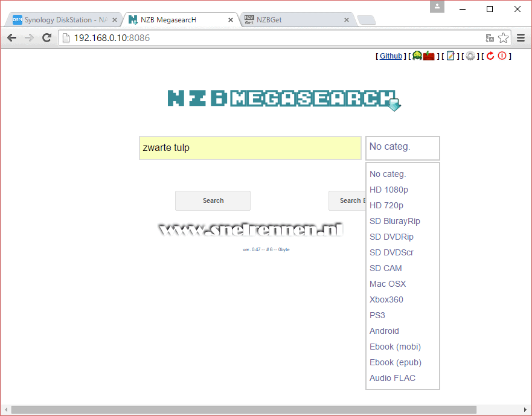Click the green turtle icon in header
Screen dimensions: 532x416
(x=417, y=56)
